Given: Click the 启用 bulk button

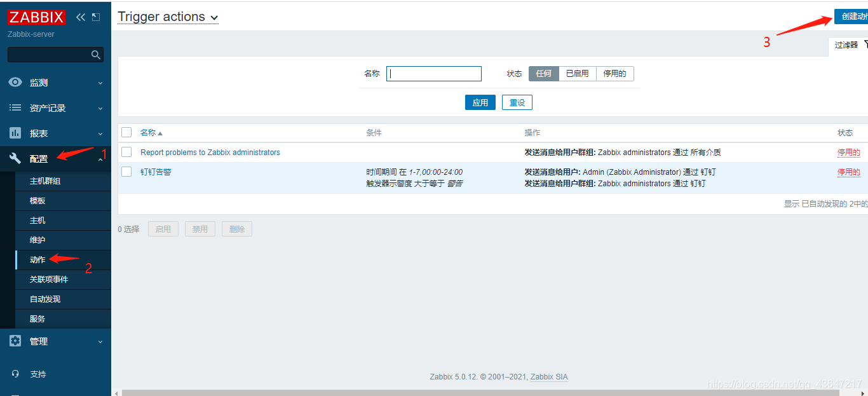Looking at the screenshot, I should click(x=163, y=229).
